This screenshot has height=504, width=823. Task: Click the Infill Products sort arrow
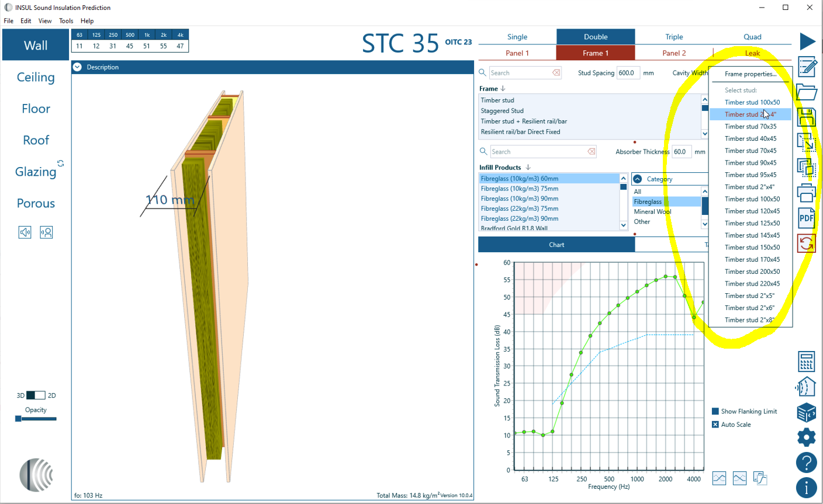(528, 168)
